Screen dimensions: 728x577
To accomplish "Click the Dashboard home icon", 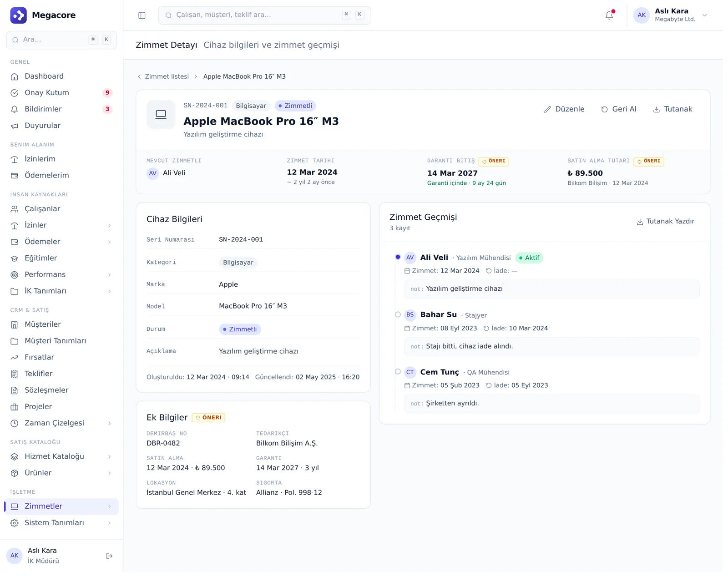I will (15, 76).
